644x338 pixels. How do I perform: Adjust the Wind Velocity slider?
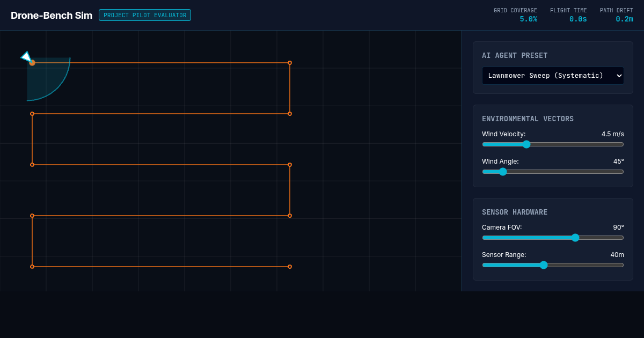click(x=553, y=144)
